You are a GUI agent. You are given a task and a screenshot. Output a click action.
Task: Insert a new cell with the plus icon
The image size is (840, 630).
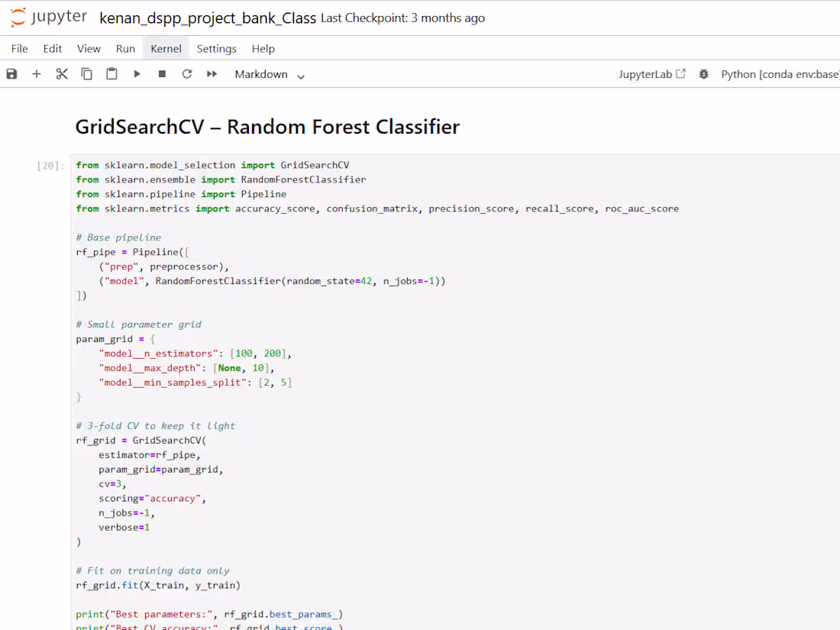[x=37, y=74]
